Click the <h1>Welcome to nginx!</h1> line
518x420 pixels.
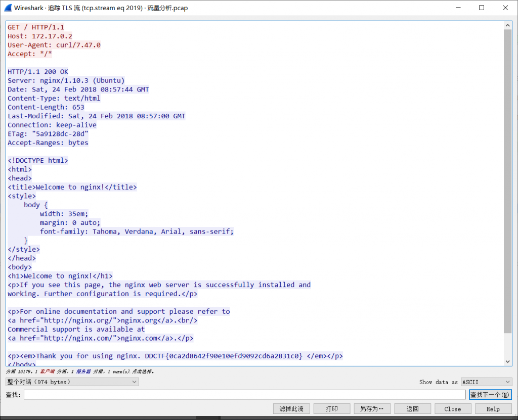coord(60,276)
